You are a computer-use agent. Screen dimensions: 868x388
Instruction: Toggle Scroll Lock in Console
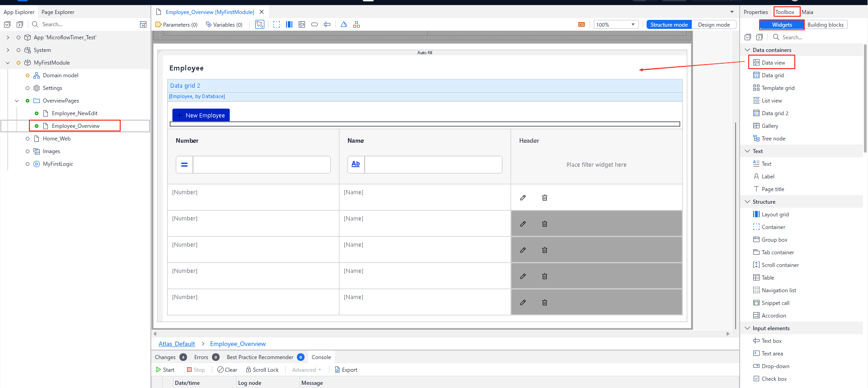[x=262, y=370]
